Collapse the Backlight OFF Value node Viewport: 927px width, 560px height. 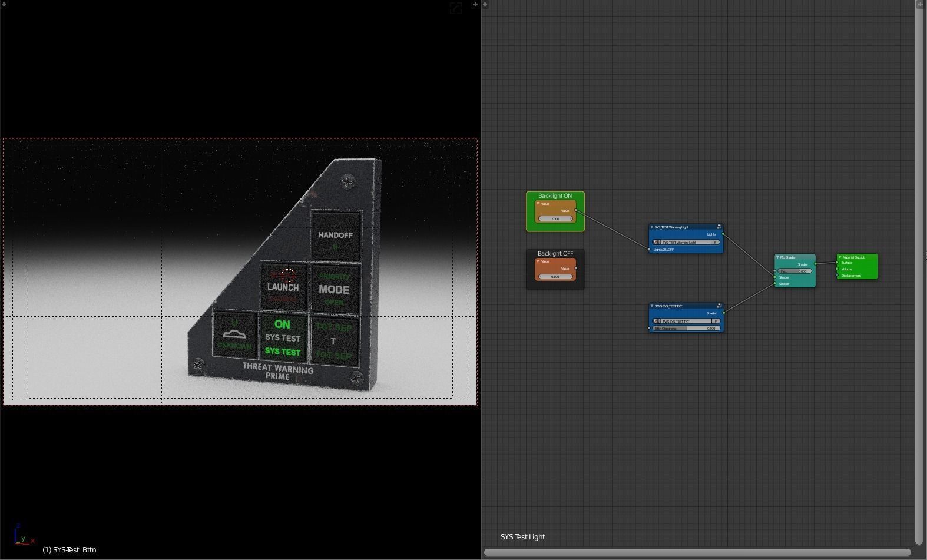point(538,261)
